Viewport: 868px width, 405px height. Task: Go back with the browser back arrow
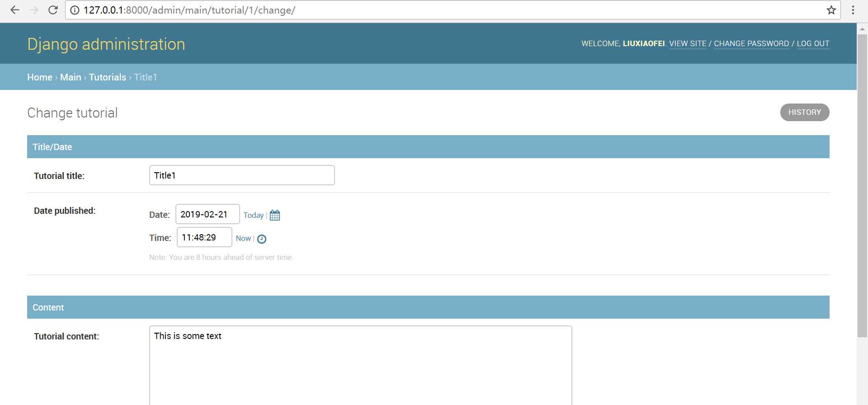(x=15, y=10)
